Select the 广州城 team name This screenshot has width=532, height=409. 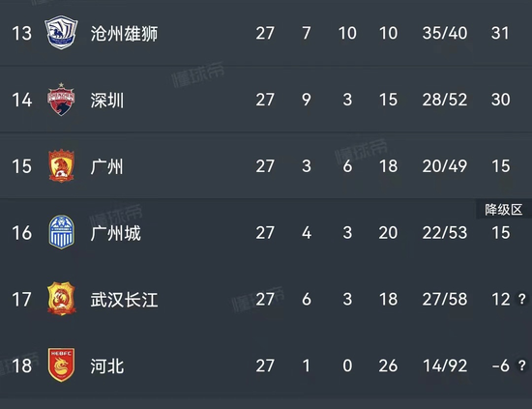[116, 233]
